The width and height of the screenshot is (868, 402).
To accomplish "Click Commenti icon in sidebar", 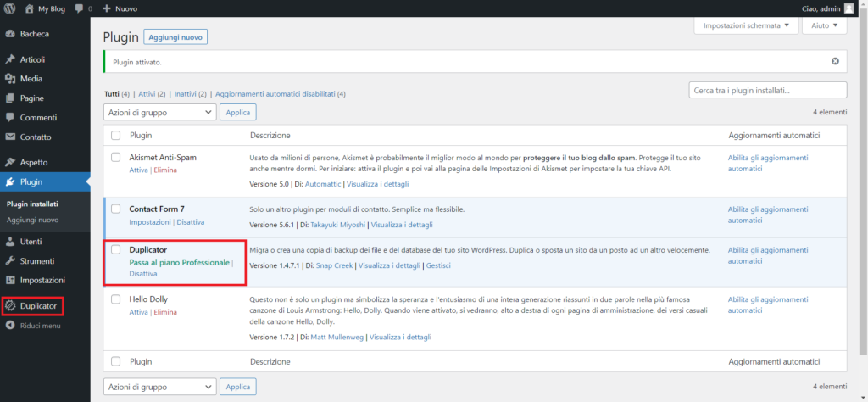I will click(x=10, y=117).
